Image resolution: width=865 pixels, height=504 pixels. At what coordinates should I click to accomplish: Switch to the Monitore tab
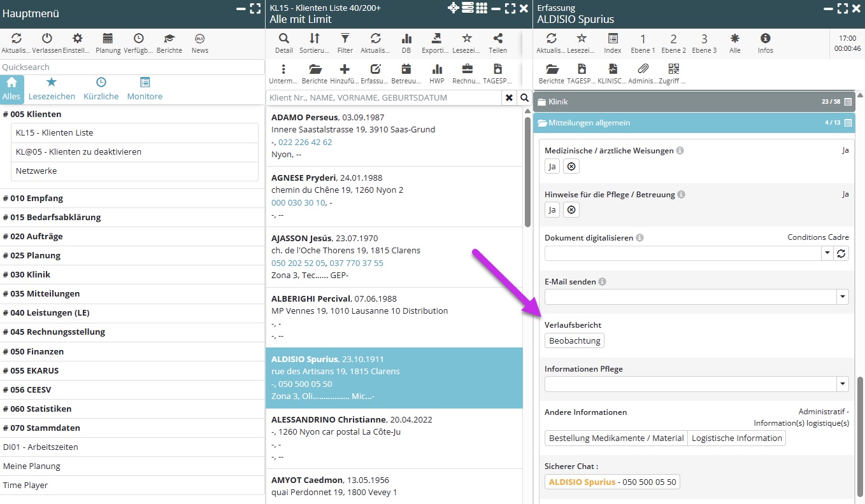[x=145, y=89]
